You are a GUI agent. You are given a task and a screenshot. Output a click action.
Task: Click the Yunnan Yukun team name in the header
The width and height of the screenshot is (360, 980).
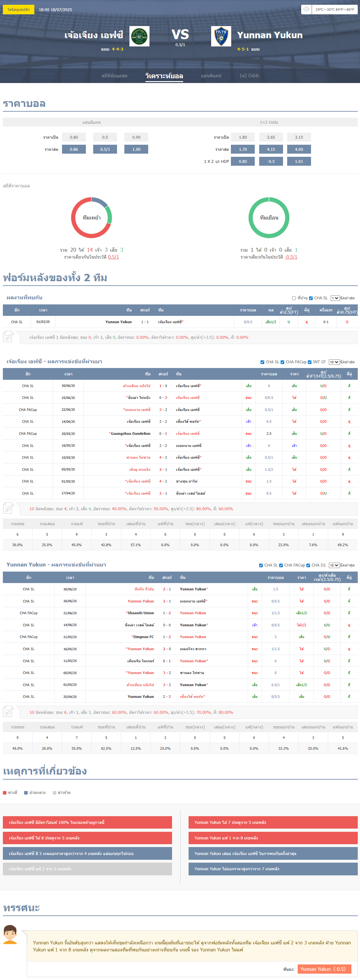[270, 35]
